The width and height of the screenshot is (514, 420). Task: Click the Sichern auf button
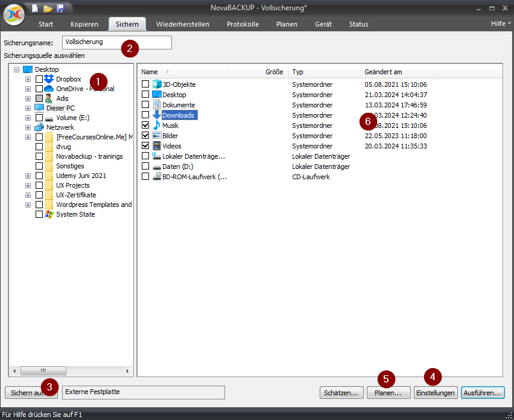[x=31, y=393]
